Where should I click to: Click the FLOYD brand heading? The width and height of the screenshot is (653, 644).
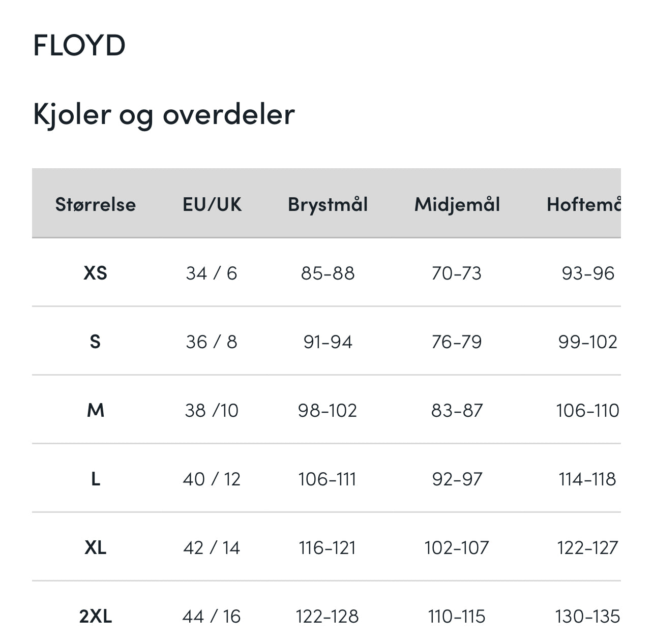79,45
